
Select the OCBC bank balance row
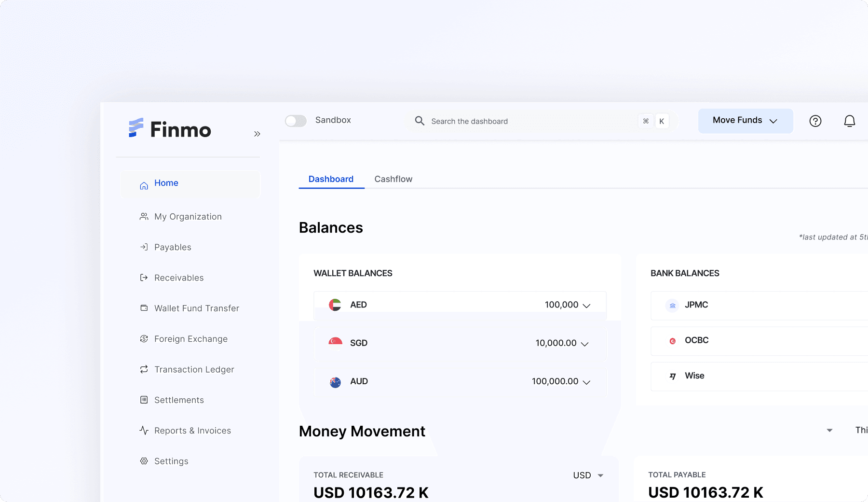pyautogui.click(x=759, y=341)
